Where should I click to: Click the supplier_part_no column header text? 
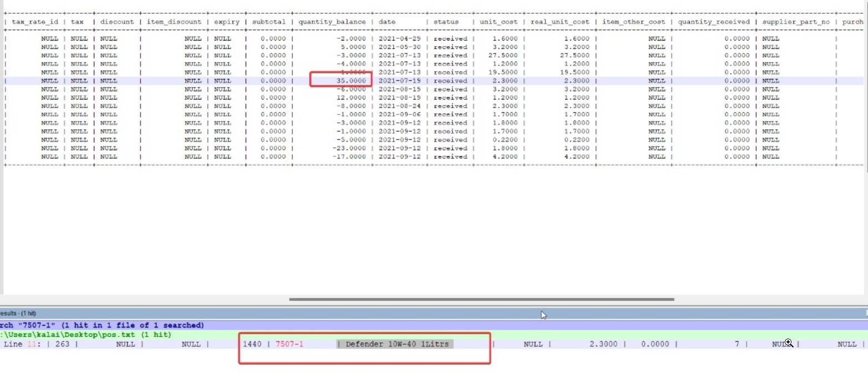click(796, 22)
